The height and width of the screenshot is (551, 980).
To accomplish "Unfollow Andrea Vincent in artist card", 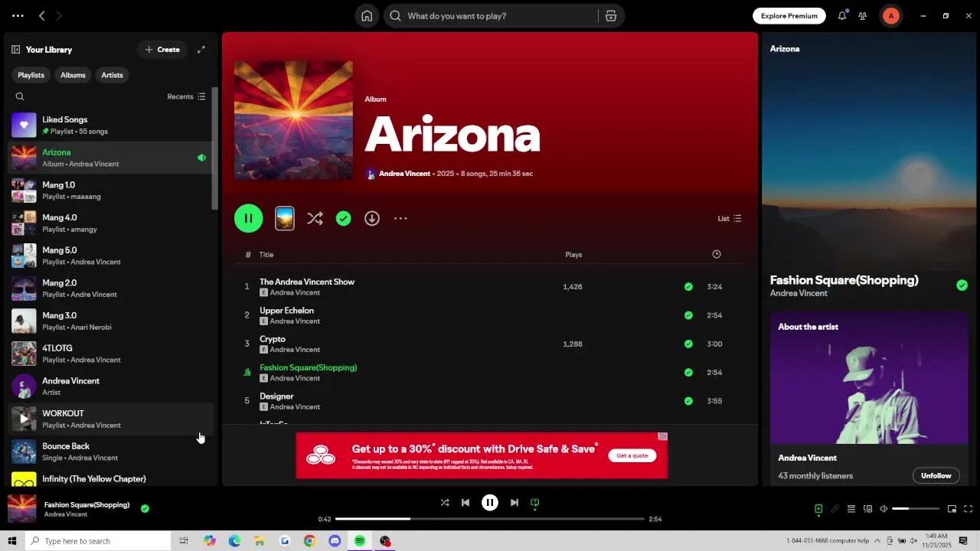I will (x=936, y=476).
